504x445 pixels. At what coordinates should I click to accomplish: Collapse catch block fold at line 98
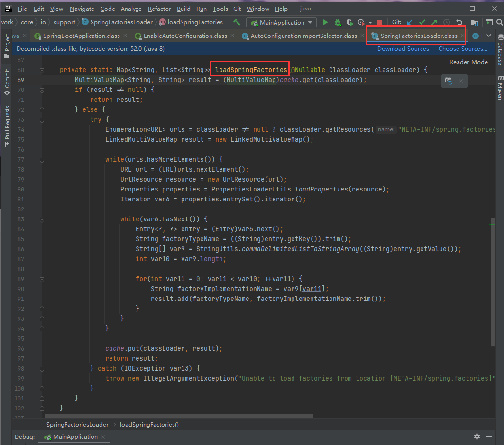[42, 369]
